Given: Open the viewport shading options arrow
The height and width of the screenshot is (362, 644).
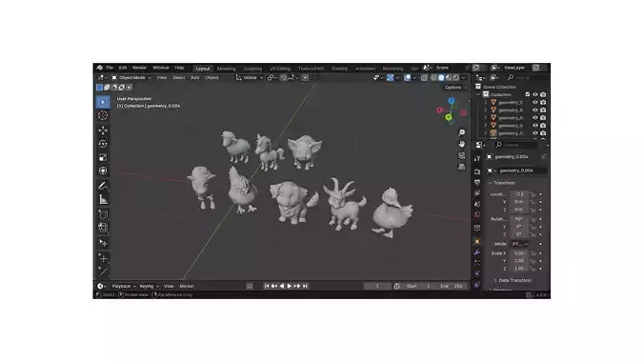Looking at the screenshot, I should click(x=464, y=78).
